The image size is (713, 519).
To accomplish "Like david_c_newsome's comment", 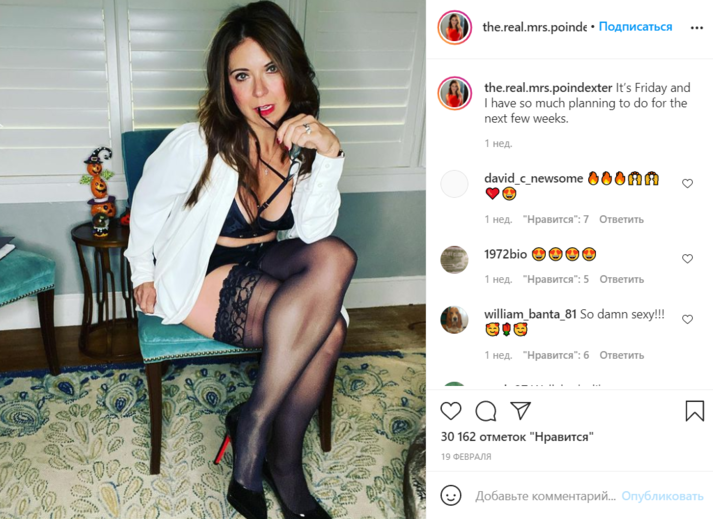I will click(687, 183).
